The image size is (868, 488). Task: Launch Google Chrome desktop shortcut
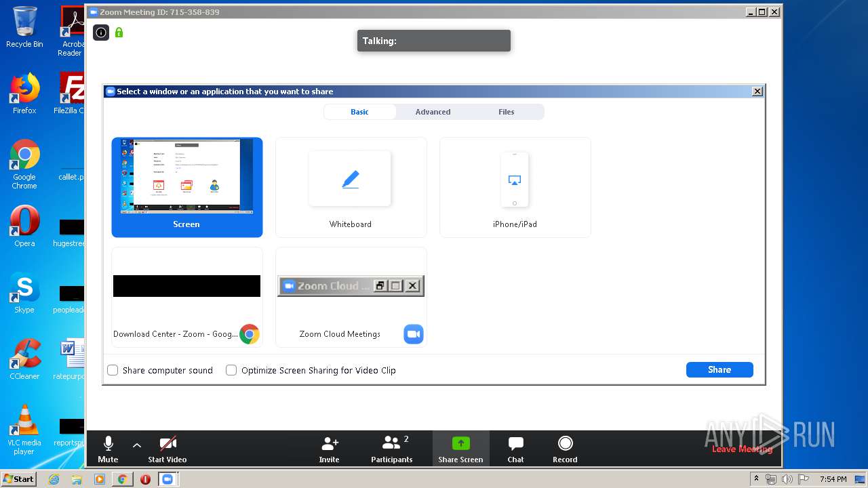pyautogui.click(x=24, y=165)
